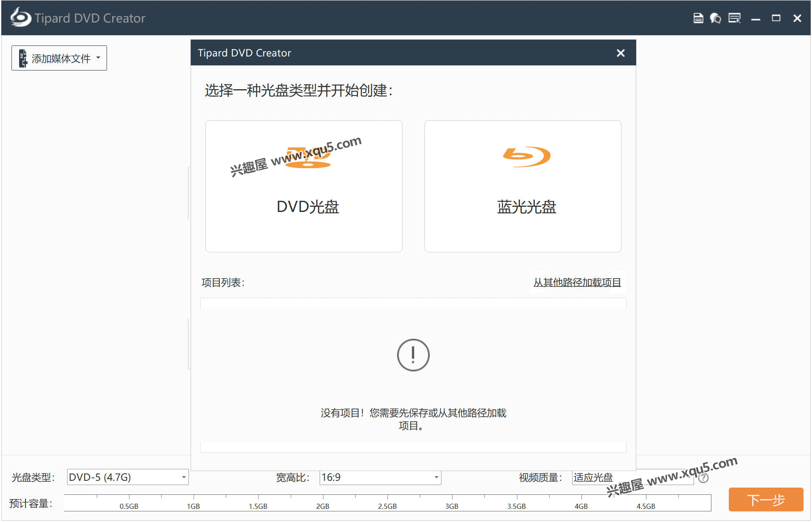The width and height of the screenshot is (812, 522).
Task: Click the 0.5GB mark on capacity bar
Action: click(129, 506)
